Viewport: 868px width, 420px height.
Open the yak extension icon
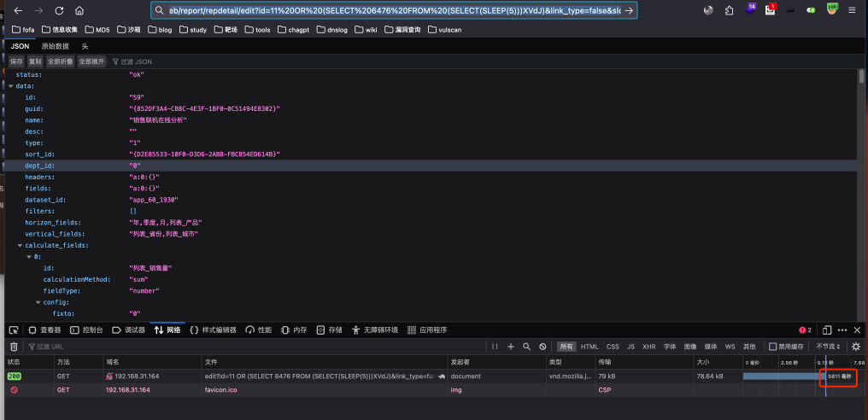[832, 9]
